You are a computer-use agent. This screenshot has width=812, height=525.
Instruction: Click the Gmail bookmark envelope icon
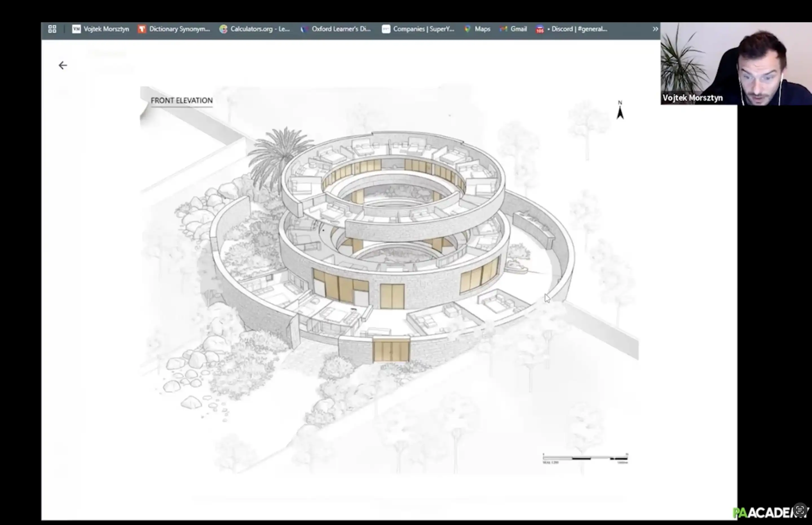tap(504, 29)
